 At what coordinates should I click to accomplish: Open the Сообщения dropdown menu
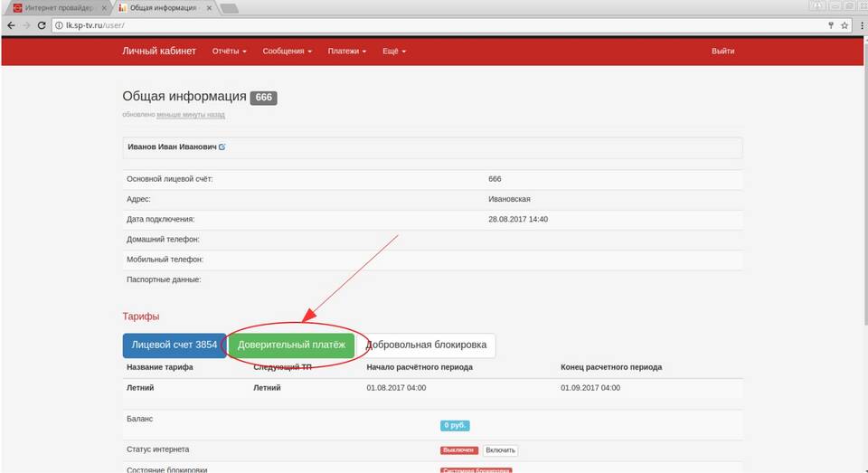[287, 52]
